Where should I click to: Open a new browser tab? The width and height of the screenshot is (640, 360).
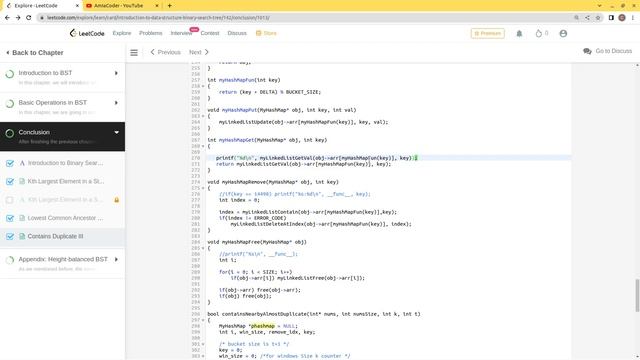coord(169,6)
